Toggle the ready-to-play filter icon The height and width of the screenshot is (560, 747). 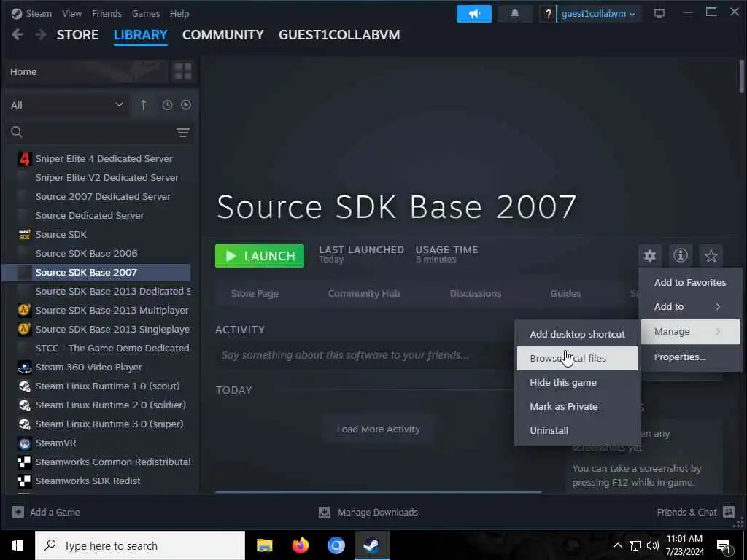(x=186, y=105)
